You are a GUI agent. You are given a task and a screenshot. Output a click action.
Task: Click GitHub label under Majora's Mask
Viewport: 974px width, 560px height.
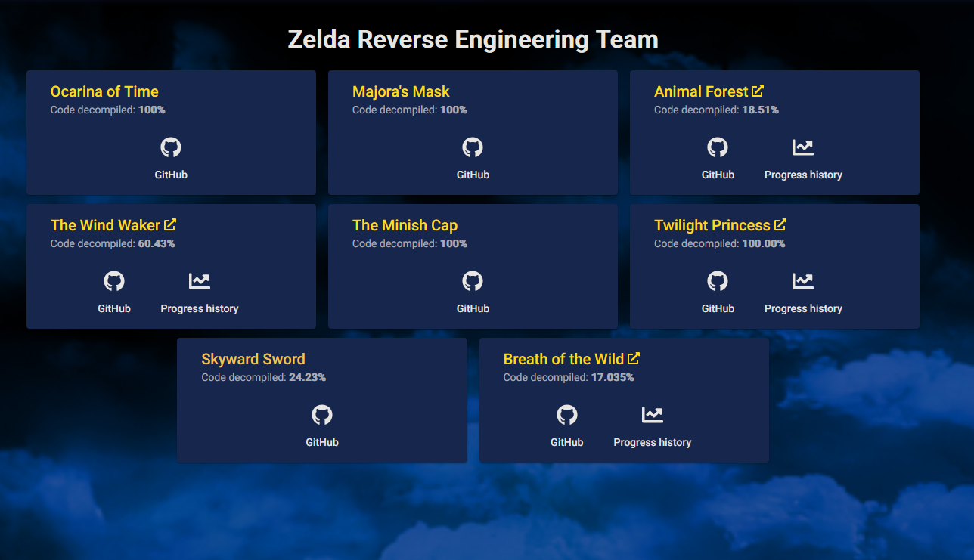(473, 175)
